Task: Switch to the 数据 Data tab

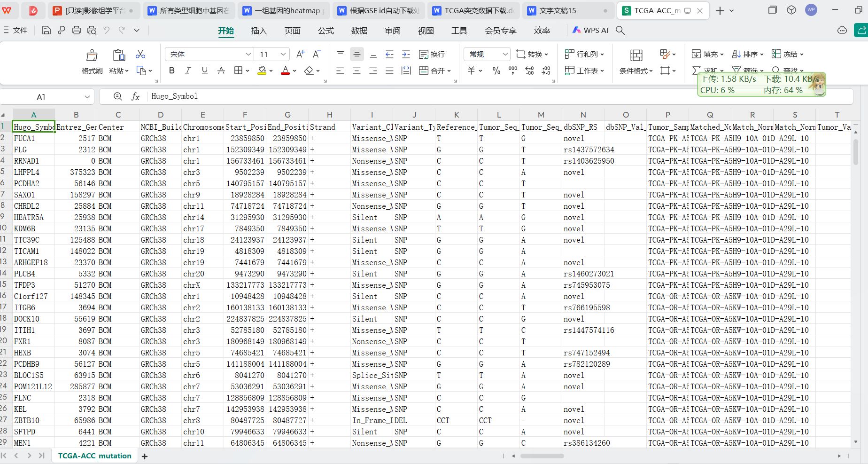Action: pos(359,31)
